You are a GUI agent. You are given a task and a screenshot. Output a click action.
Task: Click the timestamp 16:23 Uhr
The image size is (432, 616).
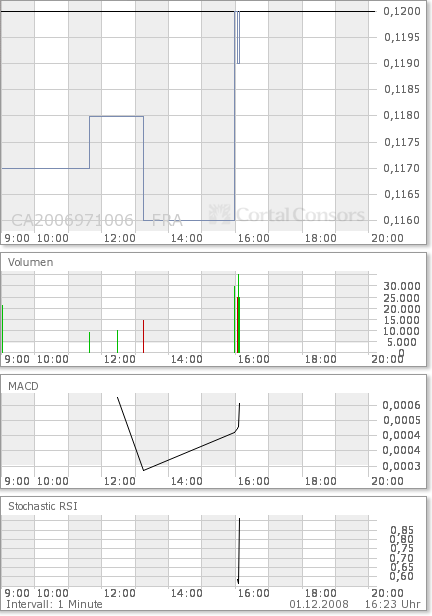click(393, 604)
